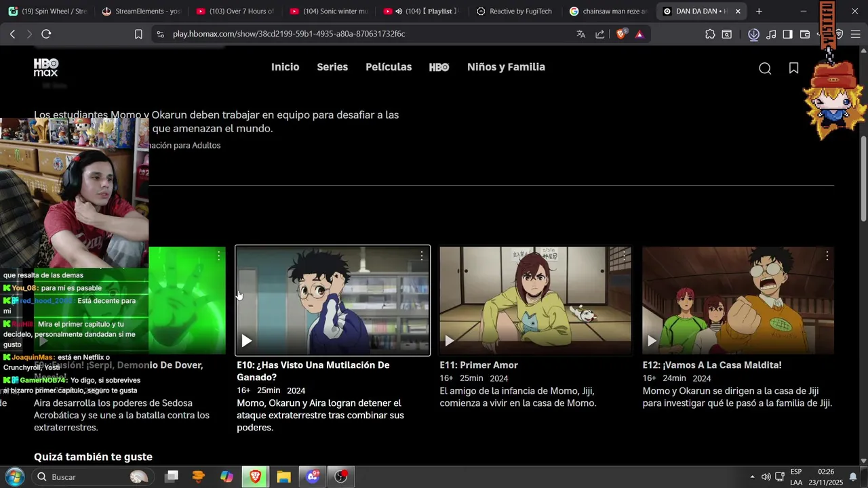Open E12 Casa Maldita thumbnail

(738, 300)
